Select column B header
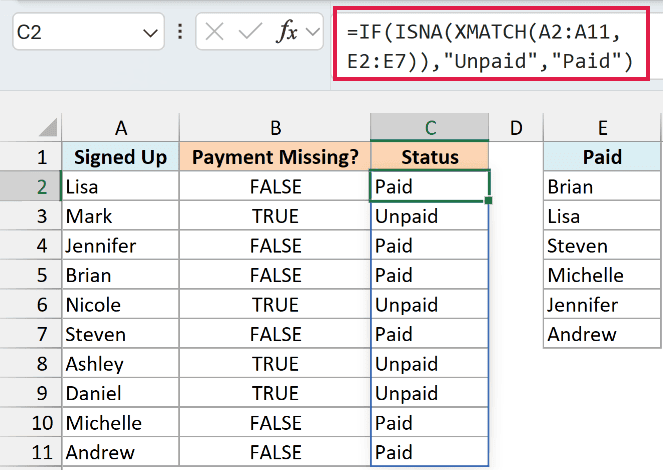 coord(275,127)
